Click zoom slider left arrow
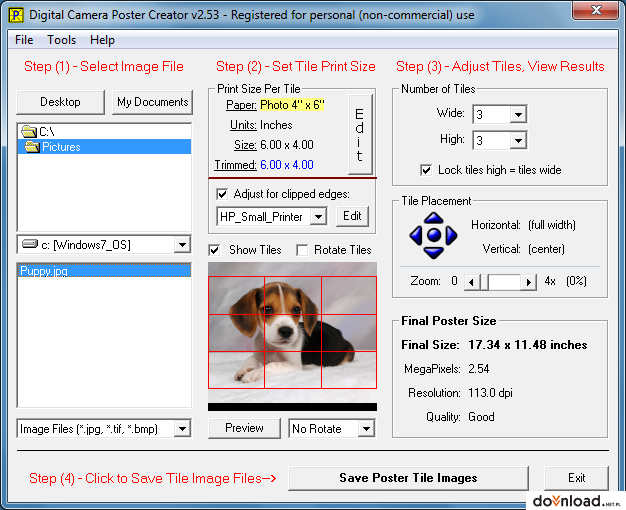The height and width of the screenshot is (510, 626). click(x=472, y=282)
